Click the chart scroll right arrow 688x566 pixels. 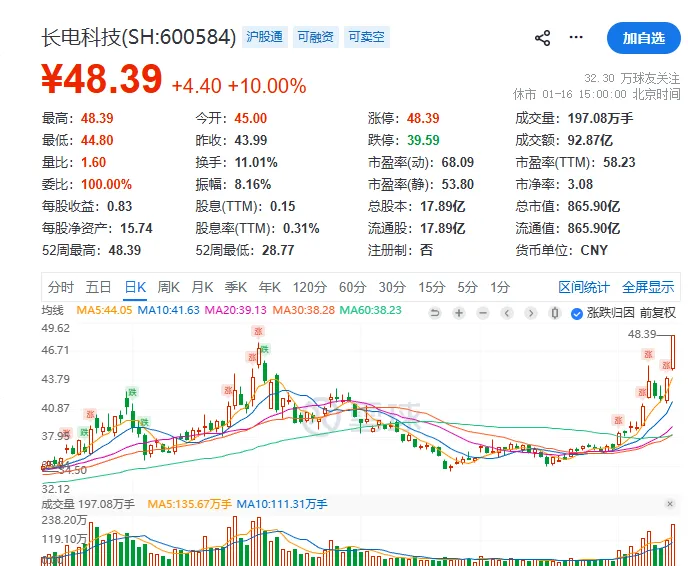531,313
